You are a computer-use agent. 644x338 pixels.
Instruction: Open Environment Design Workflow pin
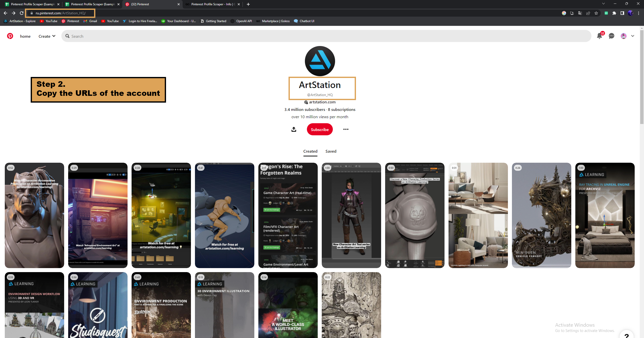pos(34,305)
